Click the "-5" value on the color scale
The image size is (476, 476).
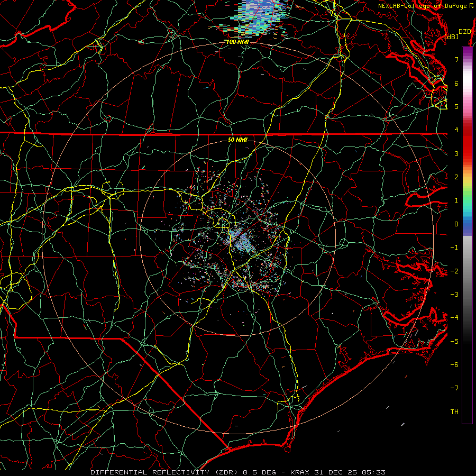454,342
